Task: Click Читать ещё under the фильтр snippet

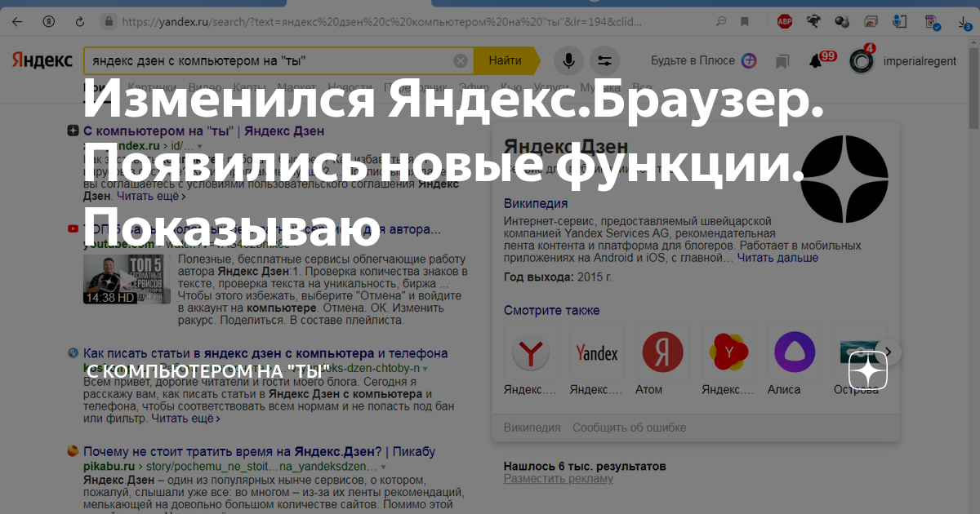Action: point(186,419)
